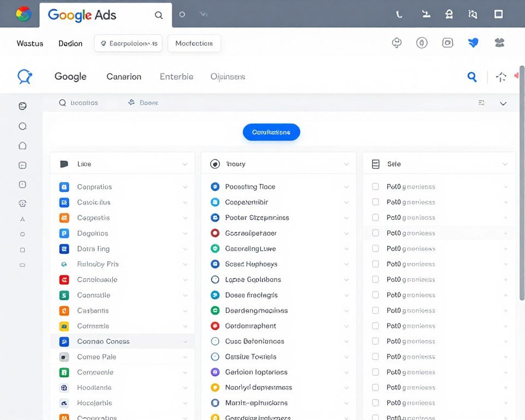The image size is (525, 420).
Task: Click the blue heart icon in header
Action: (x=473, y=43)
